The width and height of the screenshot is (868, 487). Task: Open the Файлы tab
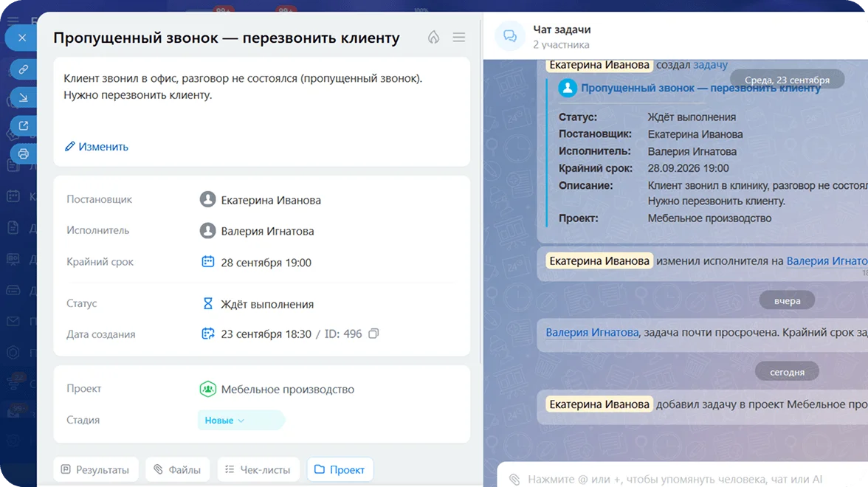(178, 469)
